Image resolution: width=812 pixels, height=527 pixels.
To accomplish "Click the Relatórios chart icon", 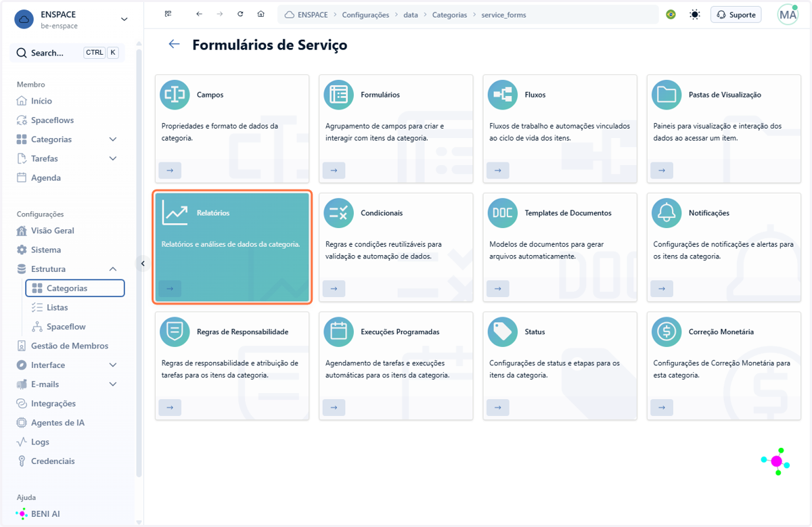I will coord(175,213).
